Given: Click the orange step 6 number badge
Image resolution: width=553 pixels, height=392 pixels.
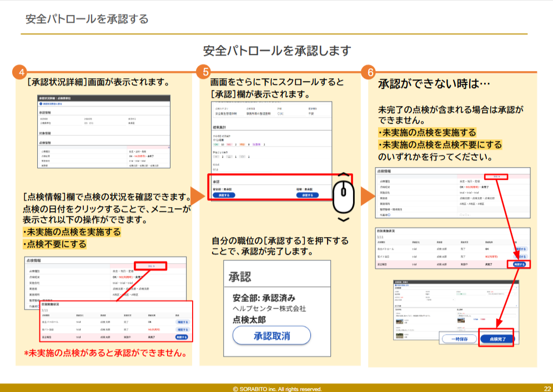Looking at the screenshot, I should [x=368, y=73].
